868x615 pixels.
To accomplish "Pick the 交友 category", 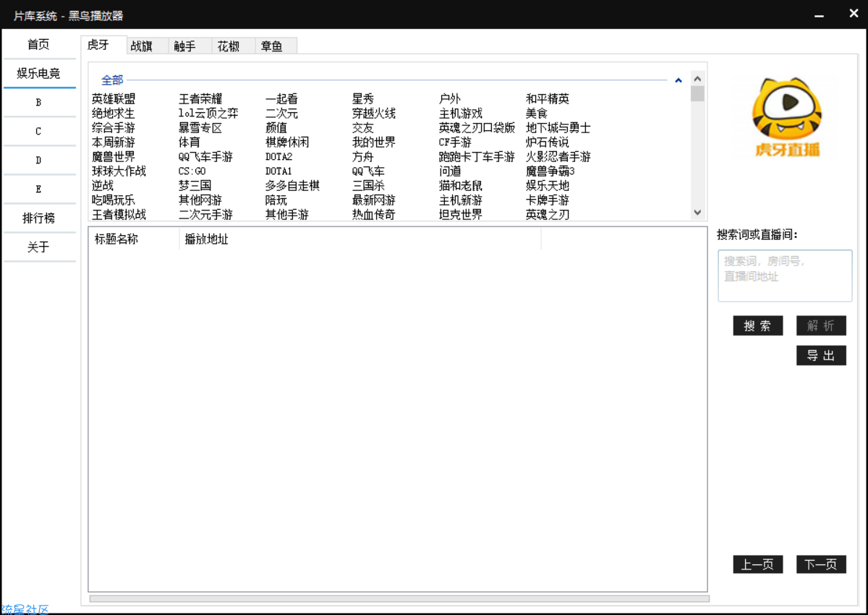I will click(x=363, y=128).
